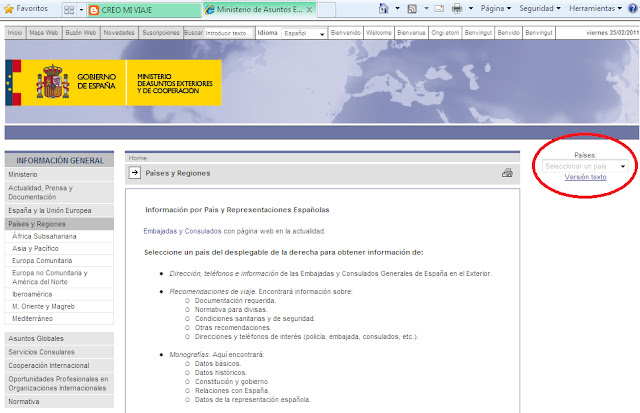
Task: Open the Herramientas menu
Action: tap(595, 8)
